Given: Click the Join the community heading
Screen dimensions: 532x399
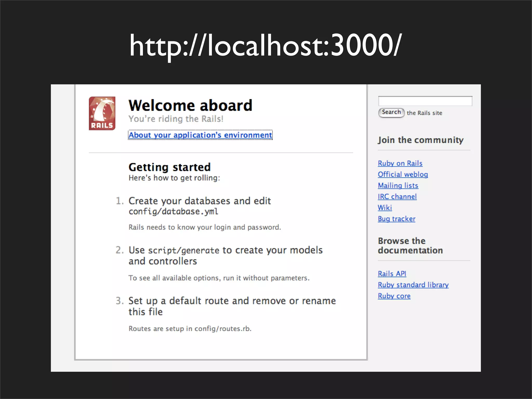Looking at the screenshot, I should [x=421, y=140].
